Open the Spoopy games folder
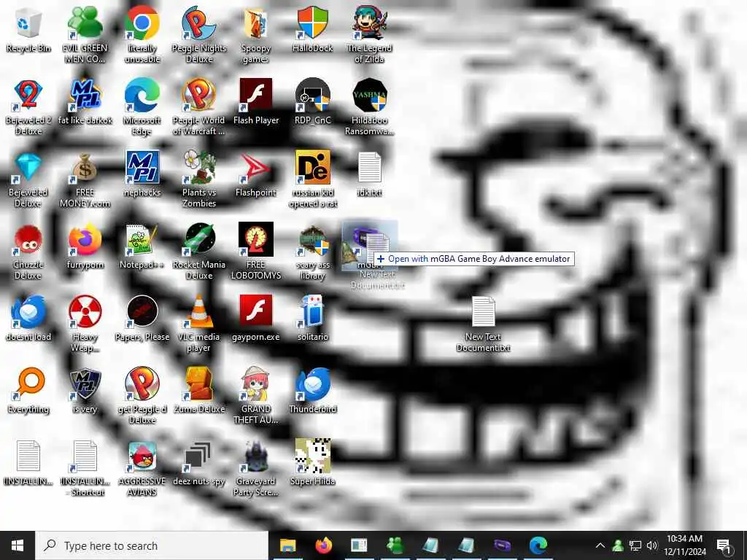This screenshot has height=560, width=747. click(x=256, y=24)
